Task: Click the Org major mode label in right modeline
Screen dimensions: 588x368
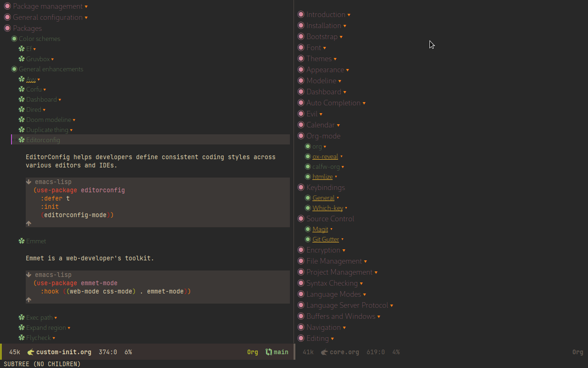Action: [x=577, y=352]
